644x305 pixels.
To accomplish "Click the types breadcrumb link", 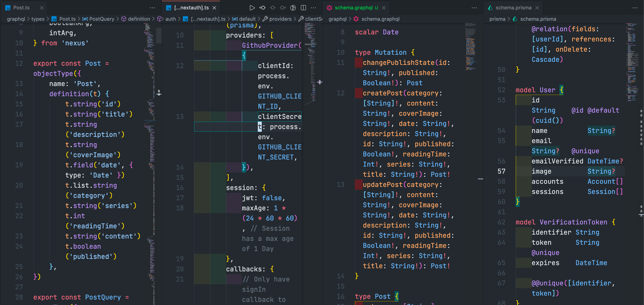I will coord(38,19).
